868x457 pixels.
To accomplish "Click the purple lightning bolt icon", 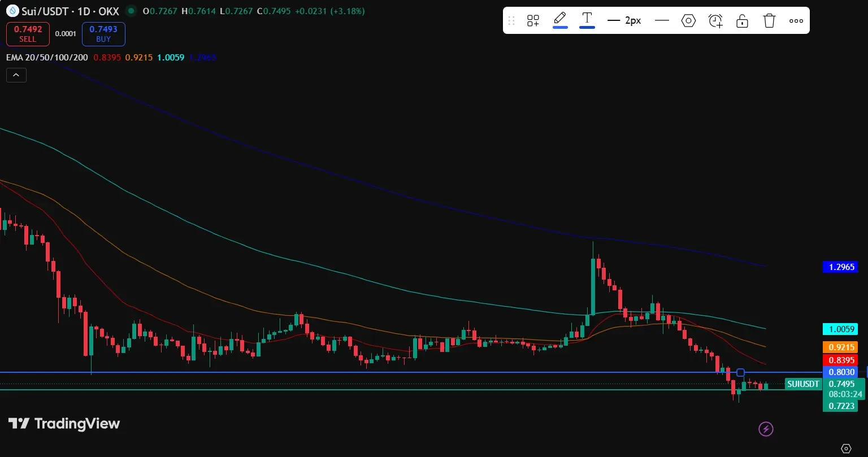I will pos(766,429).
